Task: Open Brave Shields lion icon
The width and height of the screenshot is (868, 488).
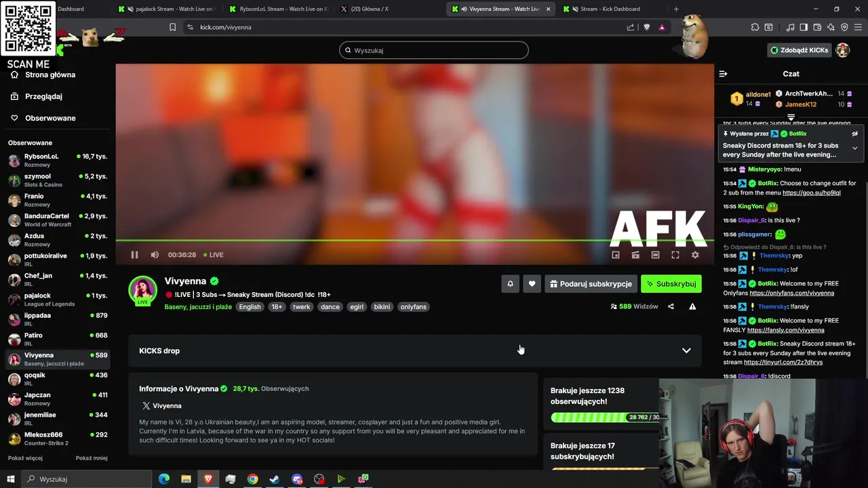Action: click(646, 27)
